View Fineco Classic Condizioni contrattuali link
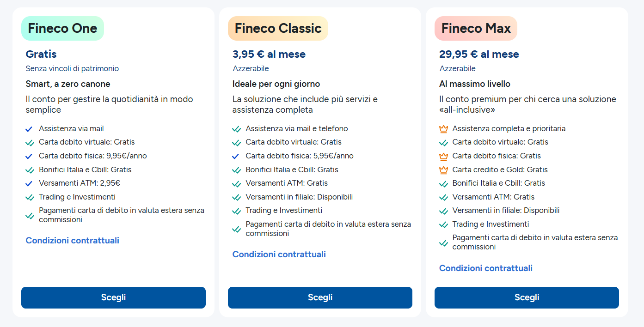 coord(279,254)
